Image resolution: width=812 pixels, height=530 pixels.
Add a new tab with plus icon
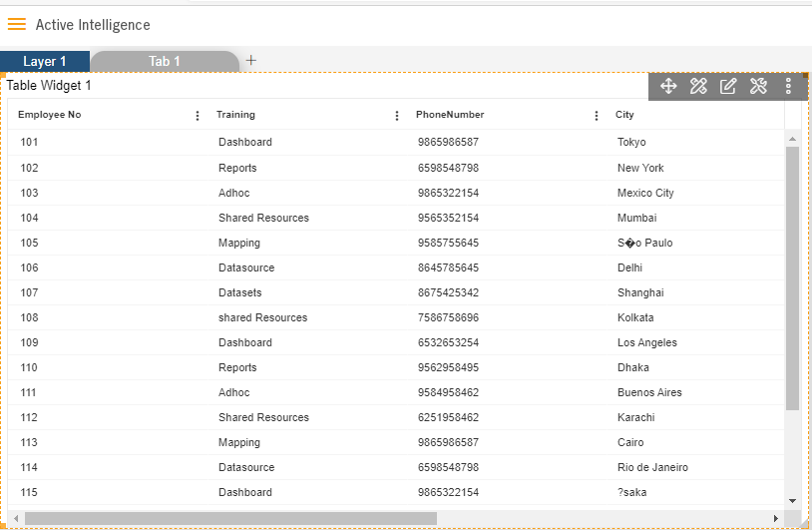click(251, 60)
